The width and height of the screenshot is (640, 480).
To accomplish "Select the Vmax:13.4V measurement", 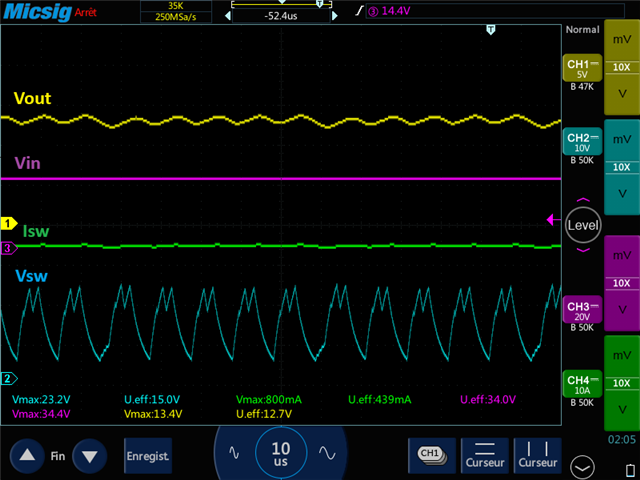I will (x=153, y=414).
